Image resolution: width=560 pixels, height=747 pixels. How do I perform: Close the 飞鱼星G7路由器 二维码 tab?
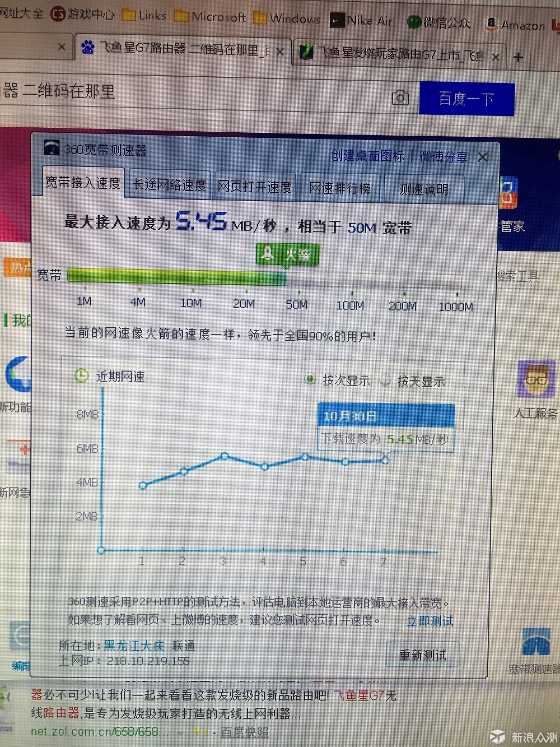(x=280, y=52)
